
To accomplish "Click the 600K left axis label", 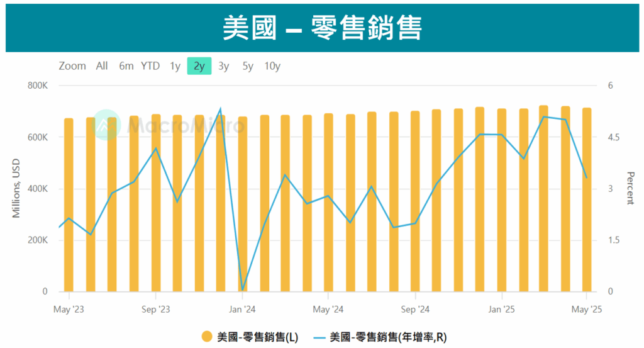I will pos(38,137).
